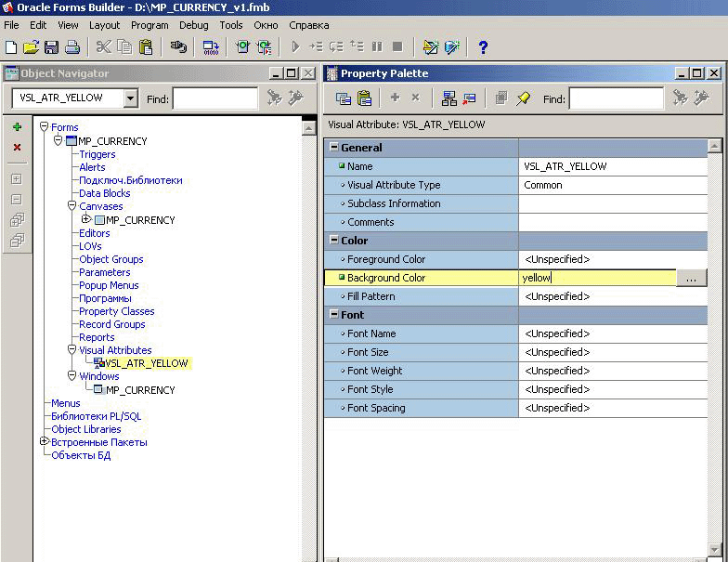
Task: Click the Find field in Property Palette
Action: click(x=617, y=98)
